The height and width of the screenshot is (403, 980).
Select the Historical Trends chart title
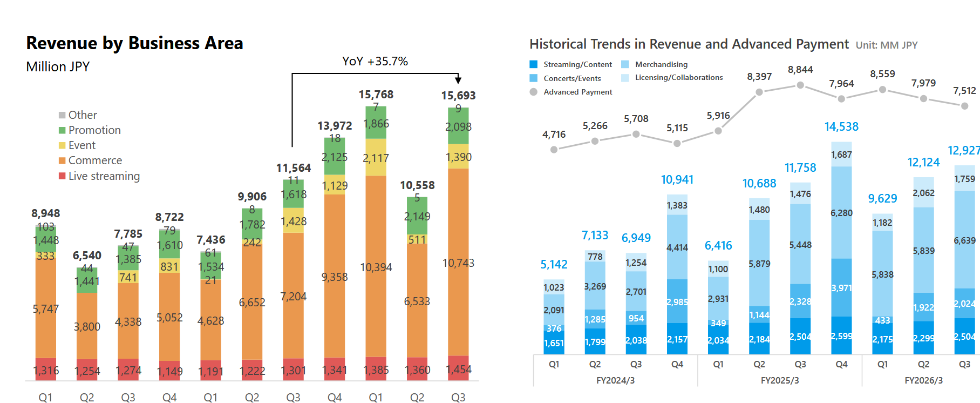[689, 44]
